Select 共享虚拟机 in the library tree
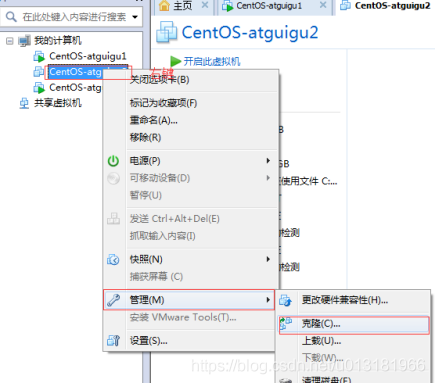The image size is (435, 384). (x=58, y=103)
